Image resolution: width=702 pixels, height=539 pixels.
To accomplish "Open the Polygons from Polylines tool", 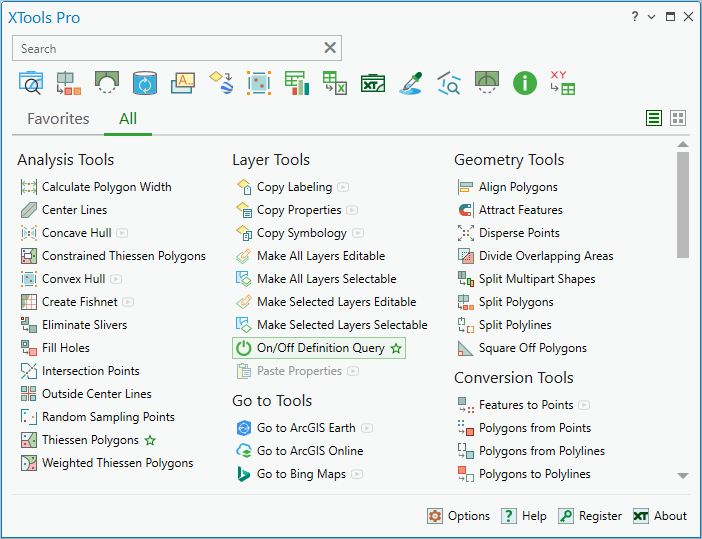I will [x=531, y=451].
